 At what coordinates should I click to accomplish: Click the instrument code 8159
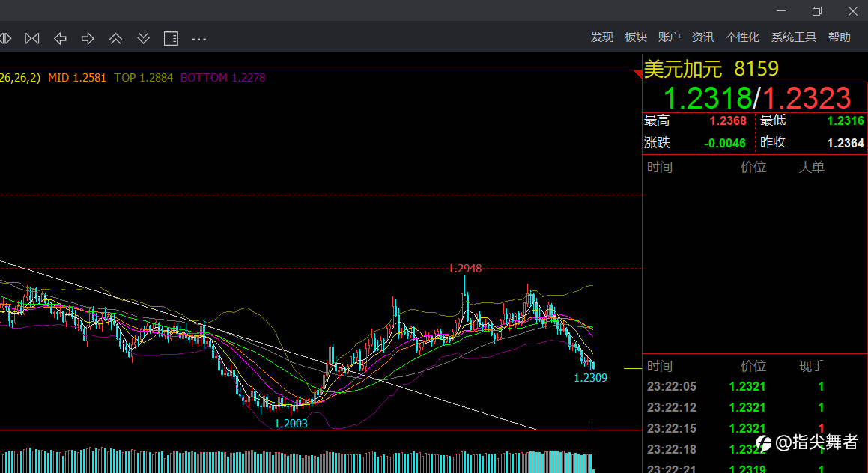coord(756,69)
